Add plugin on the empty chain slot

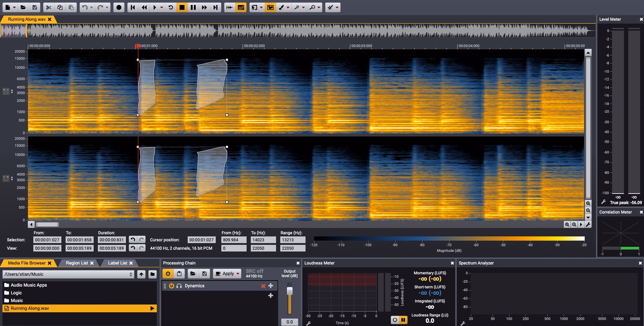(270, 296)
